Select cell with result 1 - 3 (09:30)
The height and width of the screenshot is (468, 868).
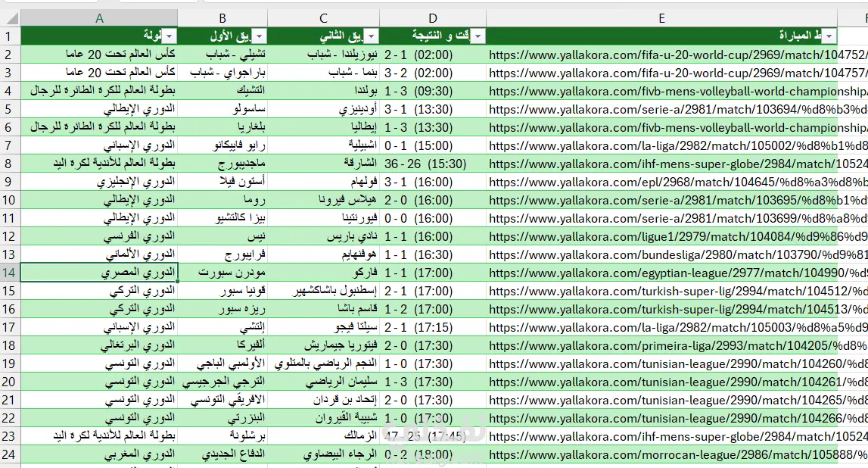point(433,91)
